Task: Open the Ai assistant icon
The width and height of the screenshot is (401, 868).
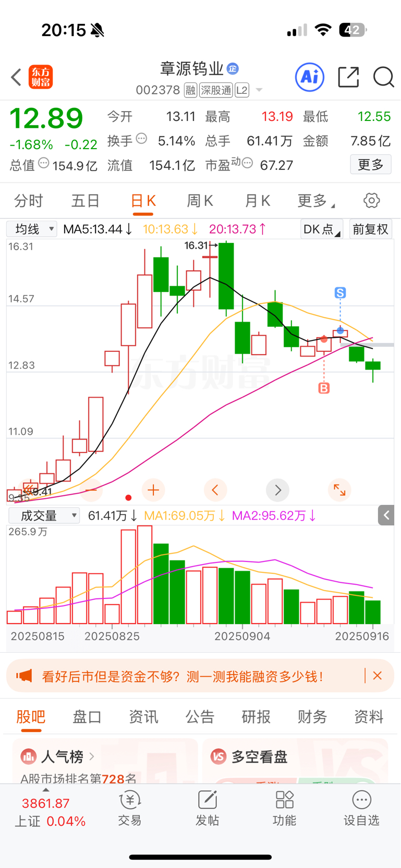Action: [310, 77]
